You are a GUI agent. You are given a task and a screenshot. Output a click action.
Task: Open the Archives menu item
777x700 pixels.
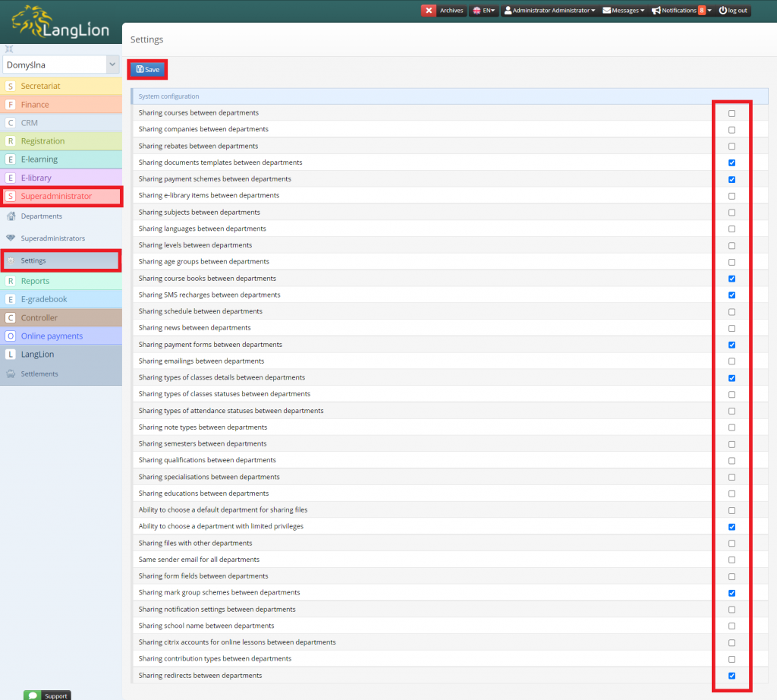[x=451, y=10]
